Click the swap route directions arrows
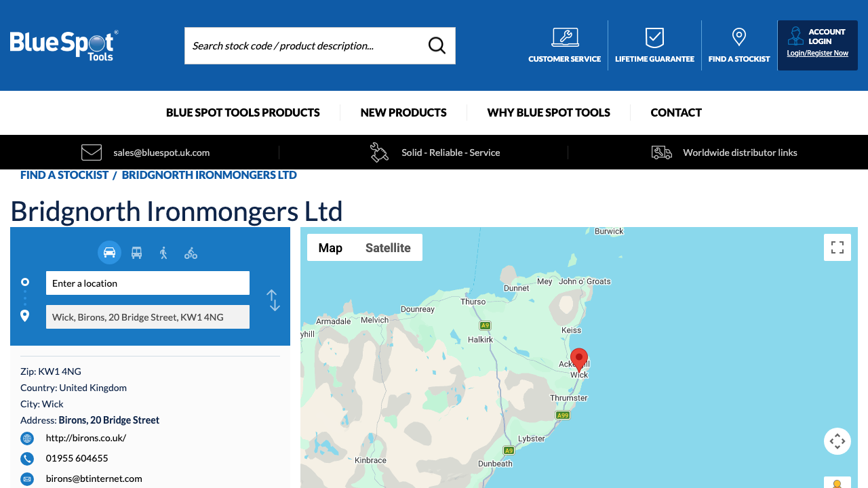Image resolution: width=868 pixels, height=488 pixels. (273, 300)
